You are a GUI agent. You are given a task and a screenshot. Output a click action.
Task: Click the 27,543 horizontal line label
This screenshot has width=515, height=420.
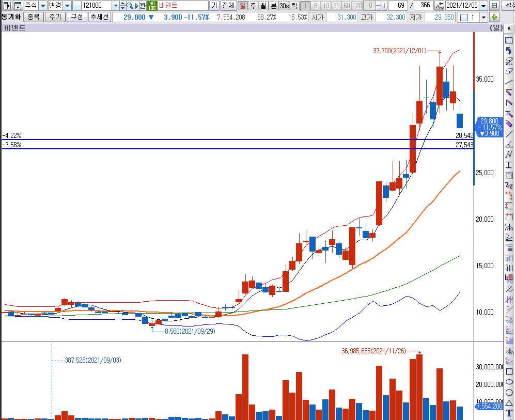pos(464,145)
